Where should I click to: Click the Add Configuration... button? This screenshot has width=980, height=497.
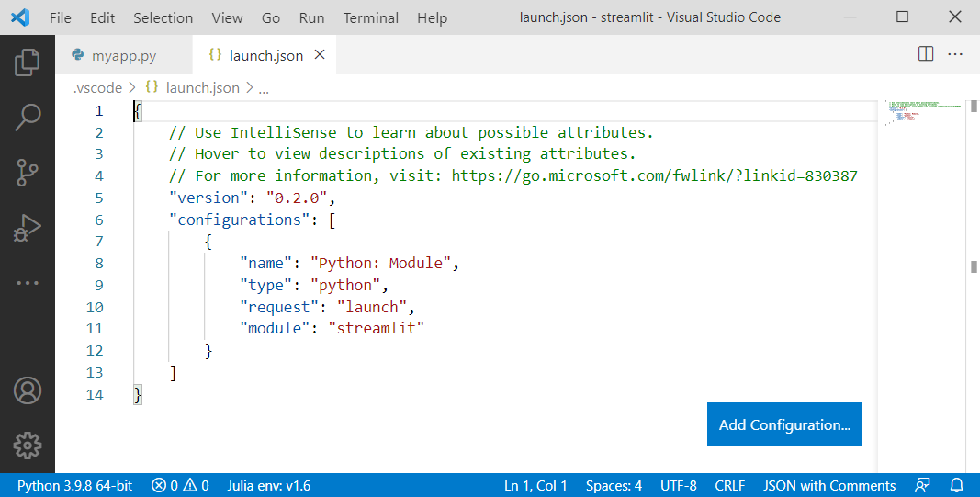(784, 424)
